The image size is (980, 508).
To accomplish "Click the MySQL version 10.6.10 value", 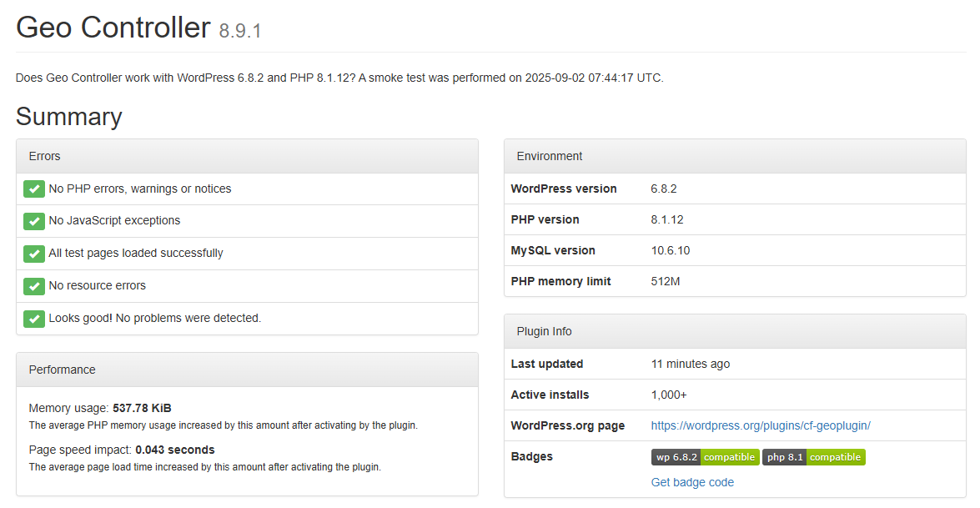I will 670,250.
